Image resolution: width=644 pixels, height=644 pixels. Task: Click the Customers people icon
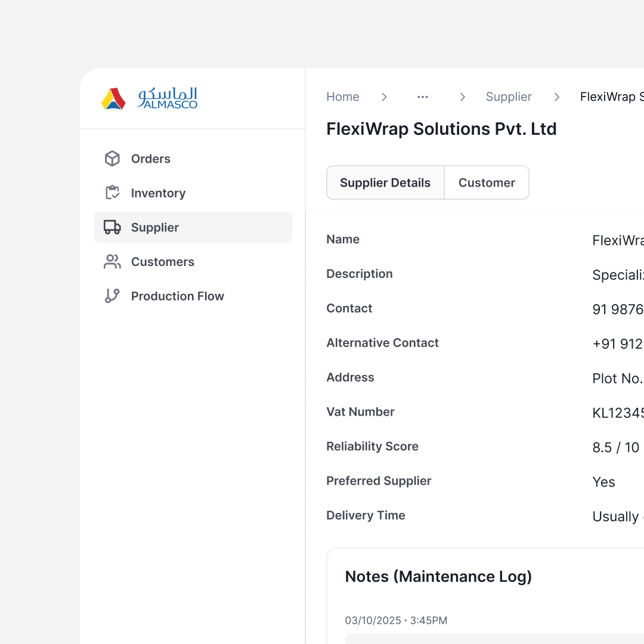pyautogui.click(x=112, y=262)
